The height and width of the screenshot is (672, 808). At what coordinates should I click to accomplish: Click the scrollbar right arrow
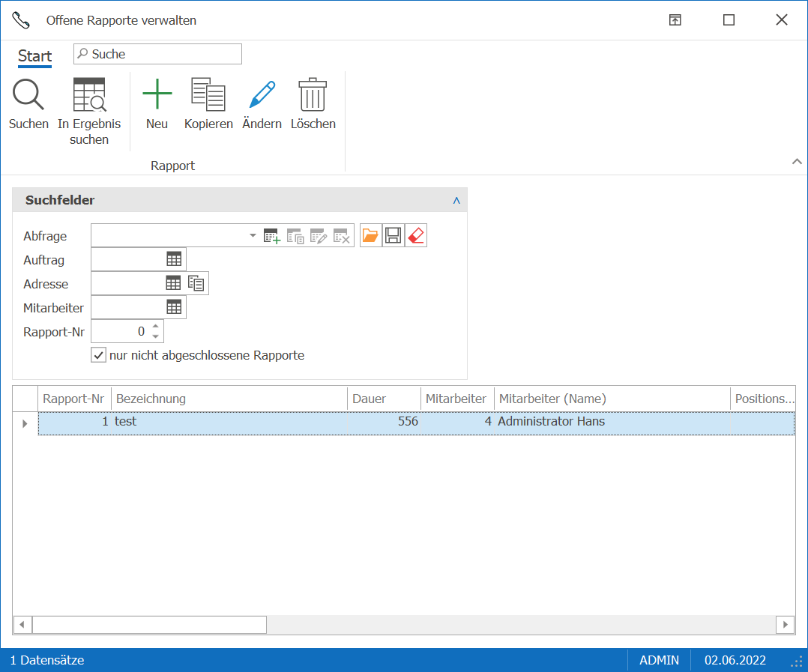click(786, 625)
